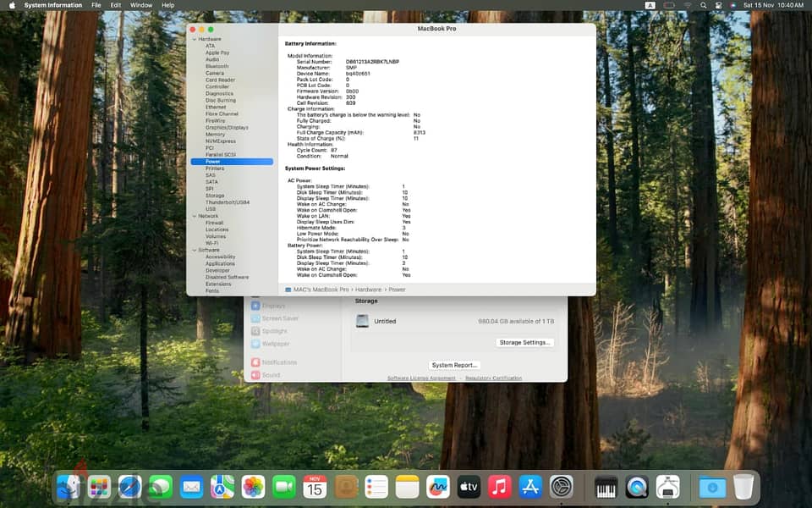Launch Safari from the dock
812x508 pixels.
point(129,487)
